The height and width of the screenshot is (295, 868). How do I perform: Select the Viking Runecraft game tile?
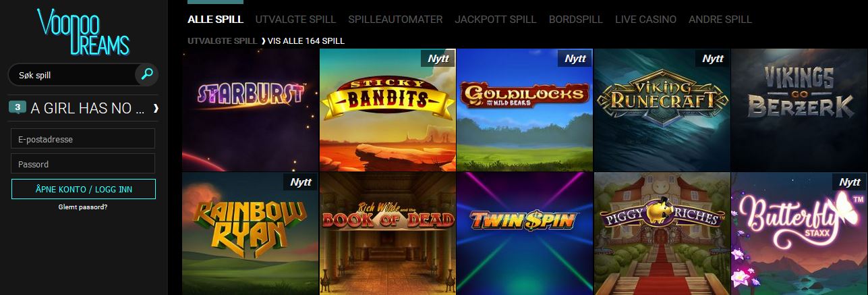pyautogui.click(x=662, y=110)
